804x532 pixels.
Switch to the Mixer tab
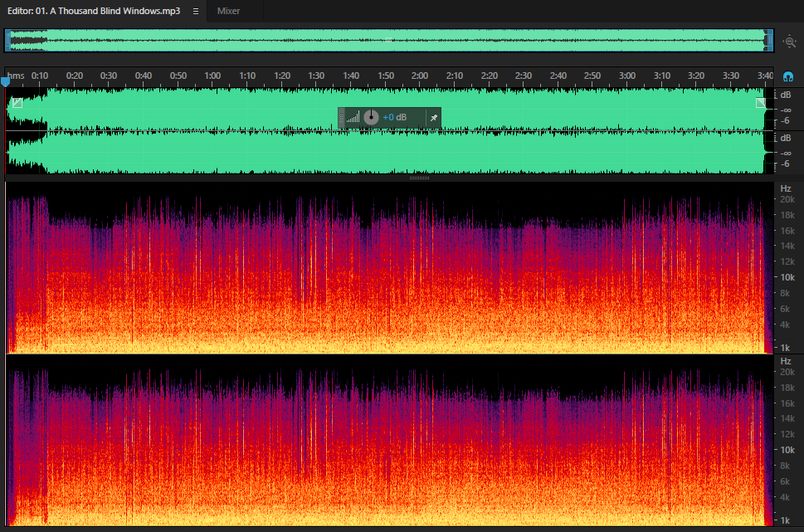[x=228, y=11]
